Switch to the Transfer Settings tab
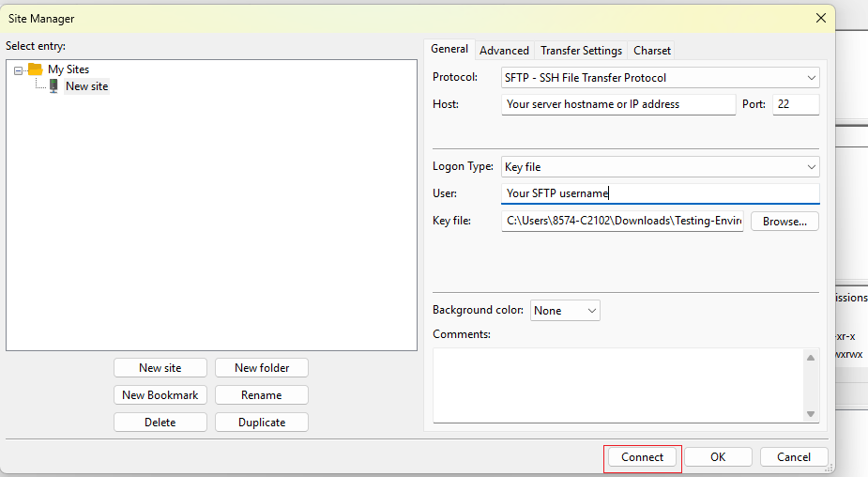 [581, 51]
